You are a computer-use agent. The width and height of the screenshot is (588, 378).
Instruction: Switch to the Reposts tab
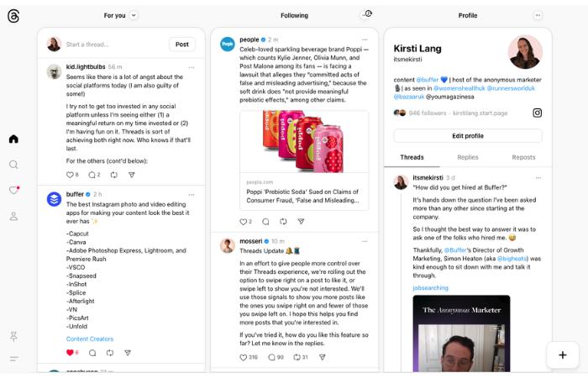click(x=523, y=157)
